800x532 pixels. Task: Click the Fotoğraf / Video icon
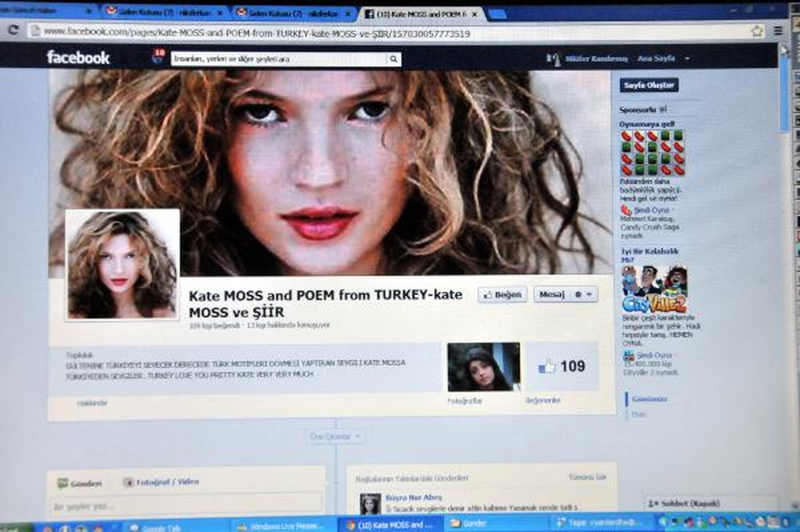click(128, 481)
